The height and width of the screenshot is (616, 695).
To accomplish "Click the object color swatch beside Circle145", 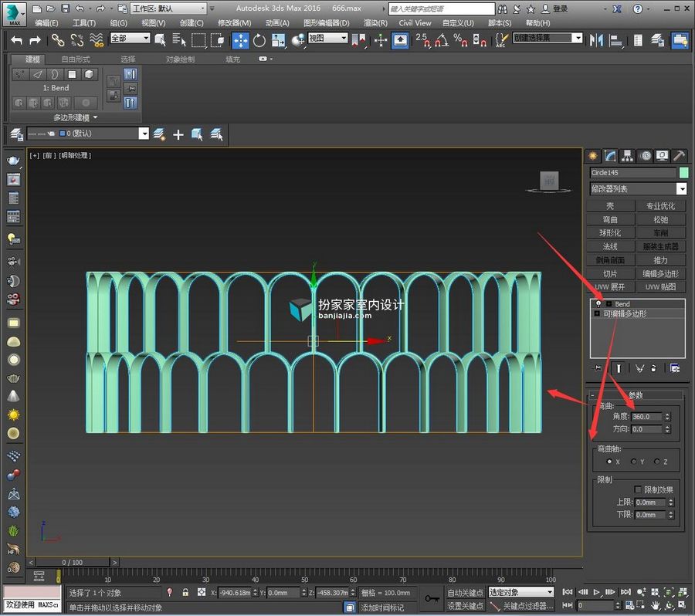I will pyautogui.click(x=684, y=173).
